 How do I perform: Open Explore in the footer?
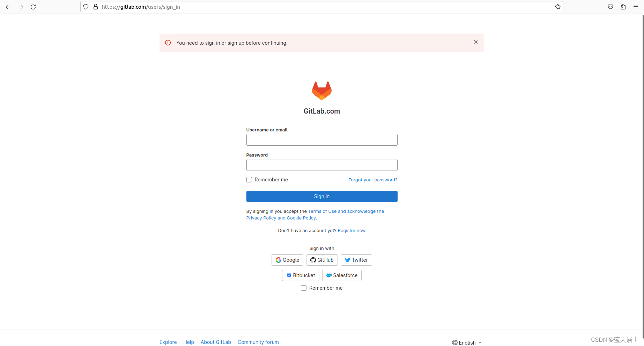click(168, 342)
